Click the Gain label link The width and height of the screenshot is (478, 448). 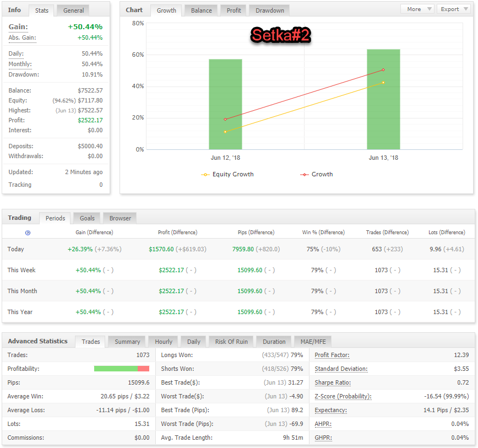tap(18, 27)
